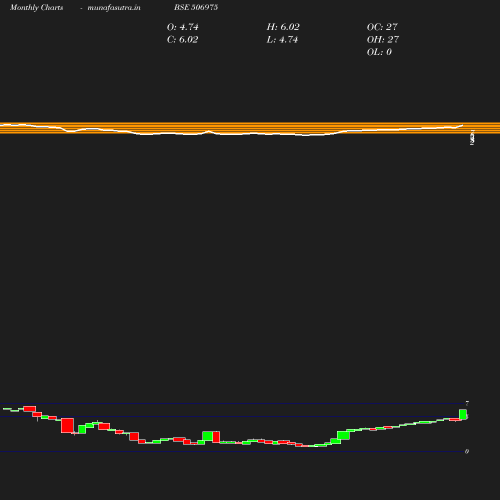Click the "BSE 506975" stock code
This screenshot has height=500, width=500.
pos(196,7)
